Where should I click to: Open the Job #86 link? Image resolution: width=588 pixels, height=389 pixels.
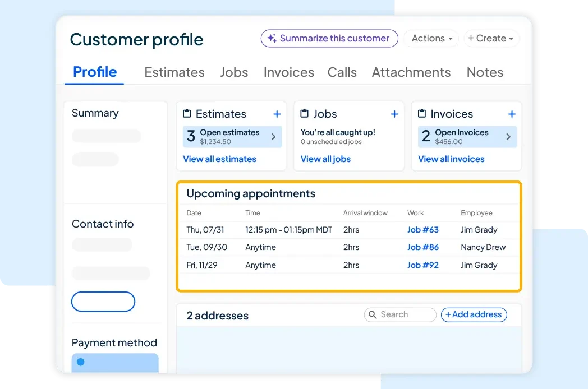(x=423, y=247)
